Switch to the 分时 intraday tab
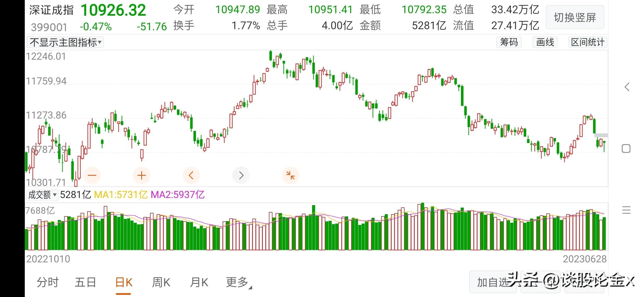 [47, 282]
